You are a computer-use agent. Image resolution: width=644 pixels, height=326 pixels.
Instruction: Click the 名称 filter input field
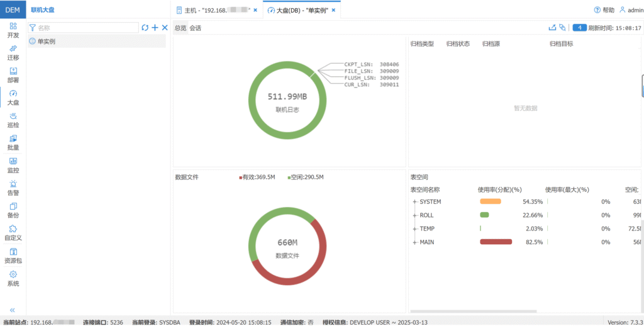click(x=87, y=28)
